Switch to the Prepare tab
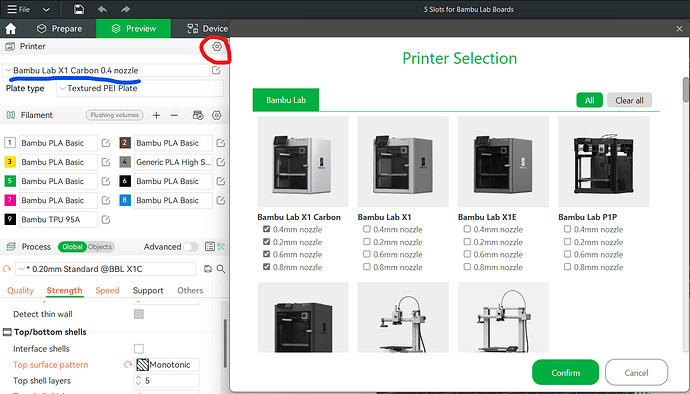The height and width of the screenshot is (394, 690). (59, 29)
